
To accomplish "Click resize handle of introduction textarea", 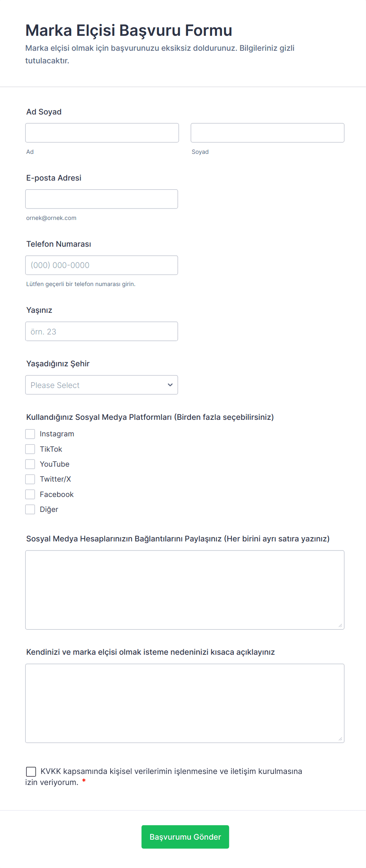I will coord(340,739).
